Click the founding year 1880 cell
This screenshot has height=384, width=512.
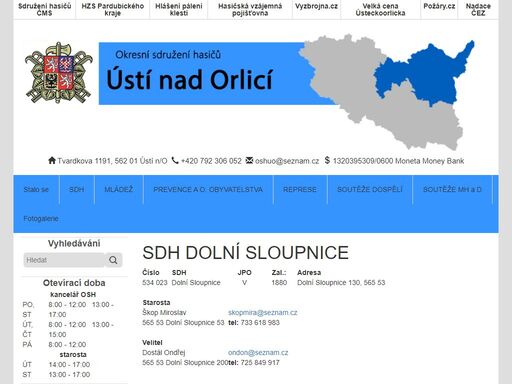point(279,283)
